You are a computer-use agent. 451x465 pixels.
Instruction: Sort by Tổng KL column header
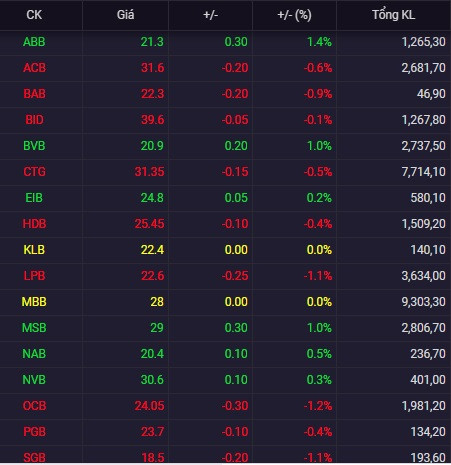pyautogui.click(x=393, y=15)
